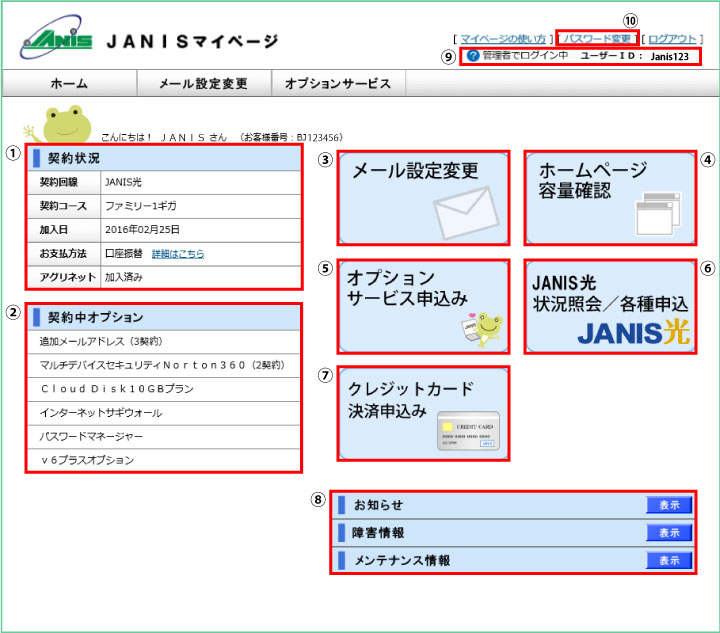Click the blue question mark help icon
Screen dimensions: 720x633
(473, 56)
